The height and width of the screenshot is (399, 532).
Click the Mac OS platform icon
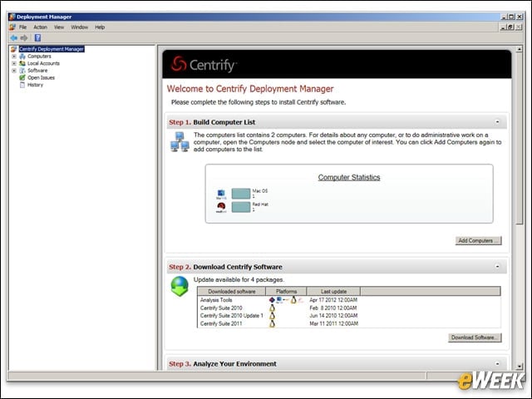pos(221,194)
